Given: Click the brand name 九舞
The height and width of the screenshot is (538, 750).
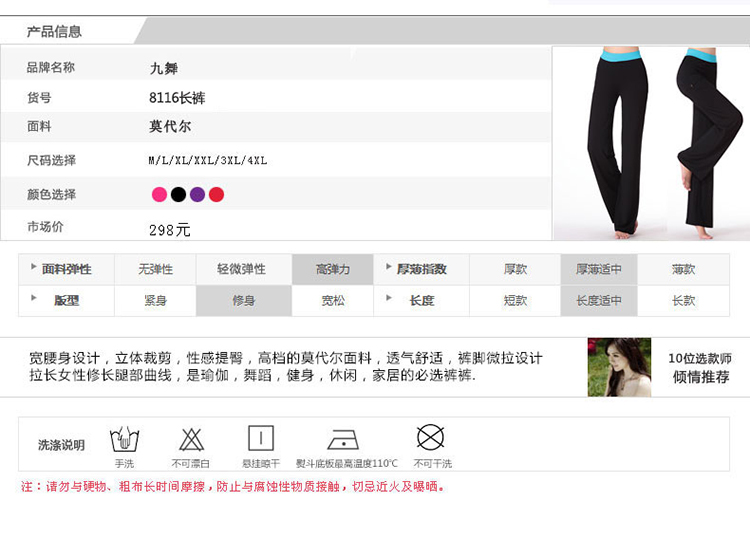Looking at the screenshot, I should click(x=164, y=68).
